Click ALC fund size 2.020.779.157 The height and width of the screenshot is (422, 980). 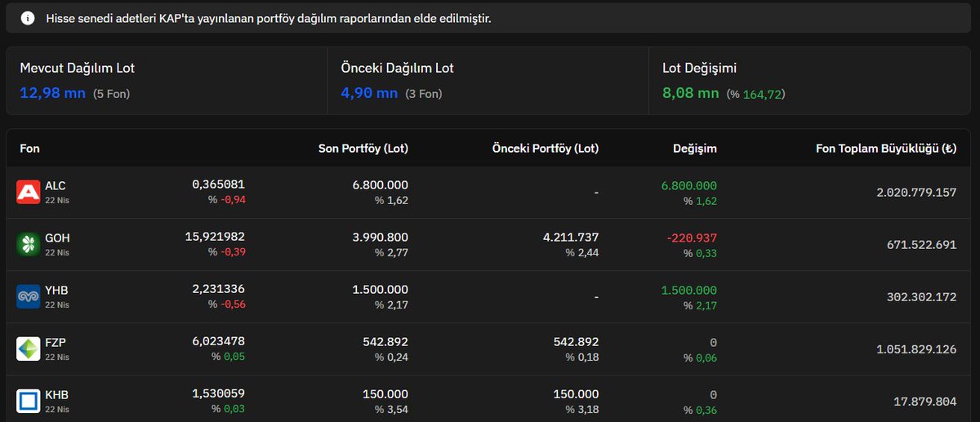coord(916,193)
